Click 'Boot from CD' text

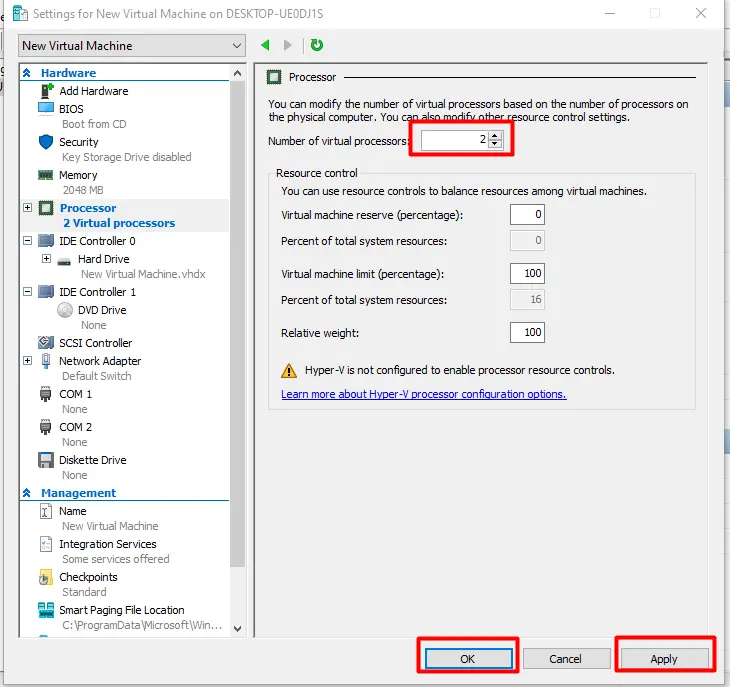tap(94, 124)
